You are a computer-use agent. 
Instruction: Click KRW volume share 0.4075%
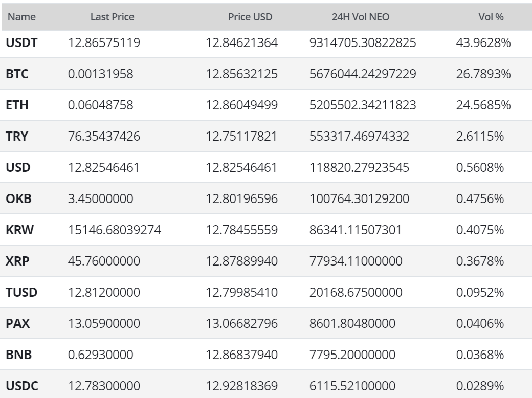(x=480, y=230)
